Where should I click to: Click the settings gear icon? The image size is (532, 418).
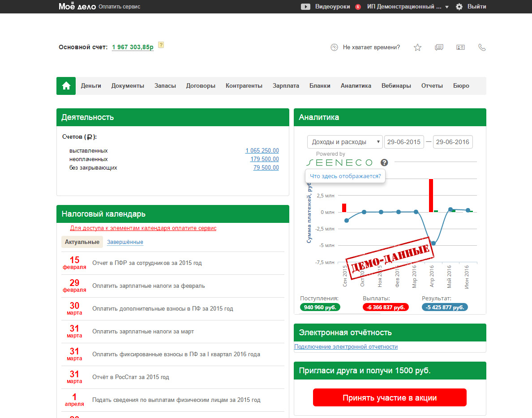[459, 7]
